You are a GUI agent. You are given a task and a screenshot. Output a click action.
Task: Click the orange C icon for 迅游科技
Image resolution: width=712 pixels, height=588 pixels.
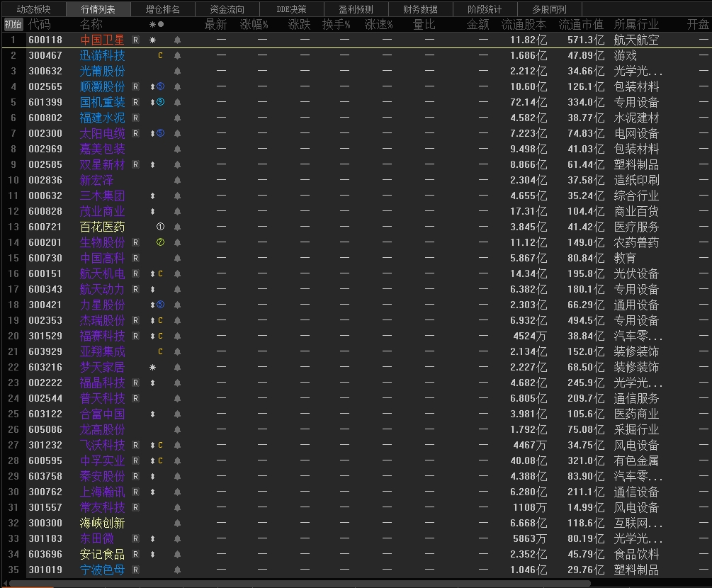click(160, 55)
